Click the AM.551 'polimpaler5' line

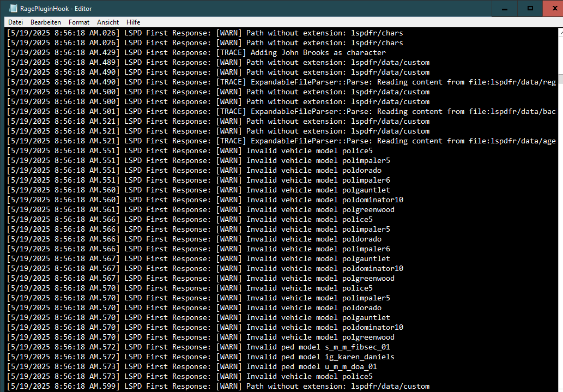click(198, 161)
